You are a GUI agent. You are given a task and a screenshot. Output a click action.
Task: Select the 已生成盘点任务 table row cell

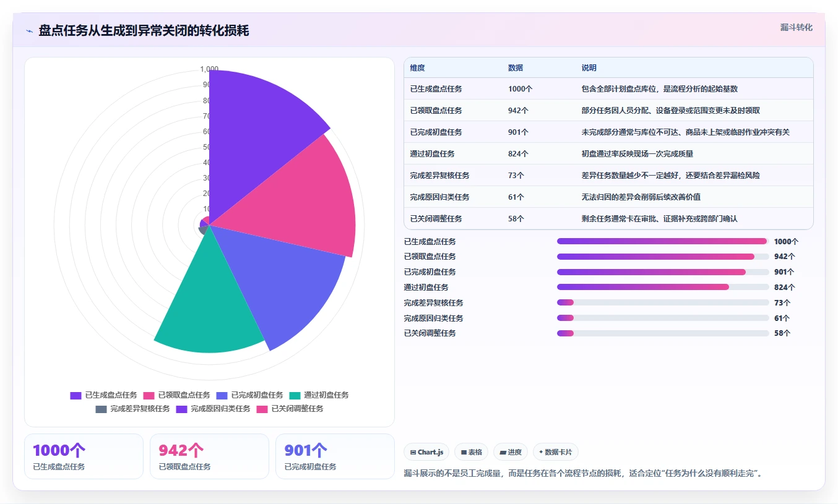point(436,89)
